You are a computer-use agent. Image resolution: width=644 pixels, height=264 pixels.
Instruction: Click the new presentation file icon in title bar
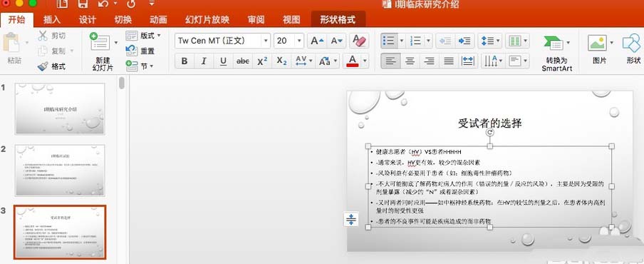pos(62,4)
